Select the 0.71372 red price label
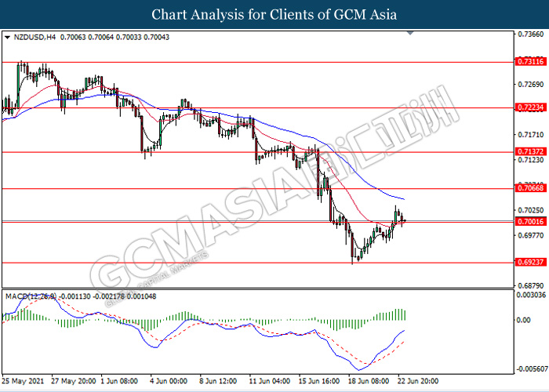Image resolution: width=549 pixels, height=392 pixels. coord(531,151)
